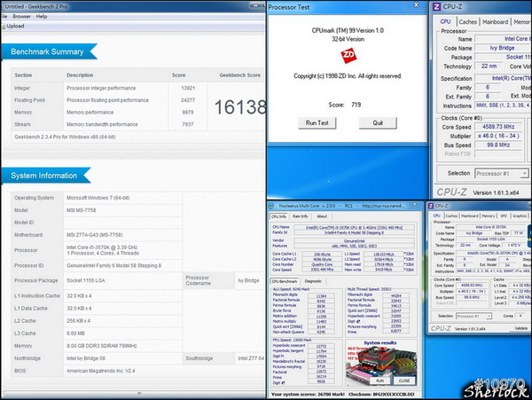This screenshot has width=532, height=400.
Task: Select the Ram Info tab in Nuclearus
Action: pyautogui.click(x=300, y=216)
